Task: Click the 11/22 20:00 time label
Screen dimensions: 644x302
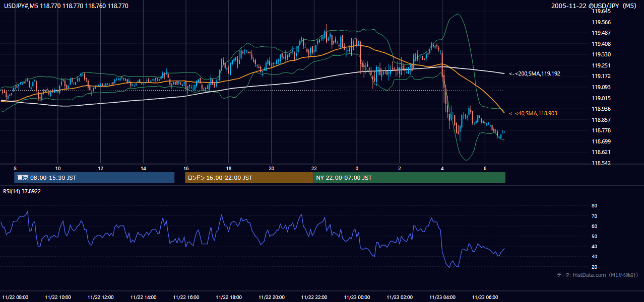Action: 272,297
